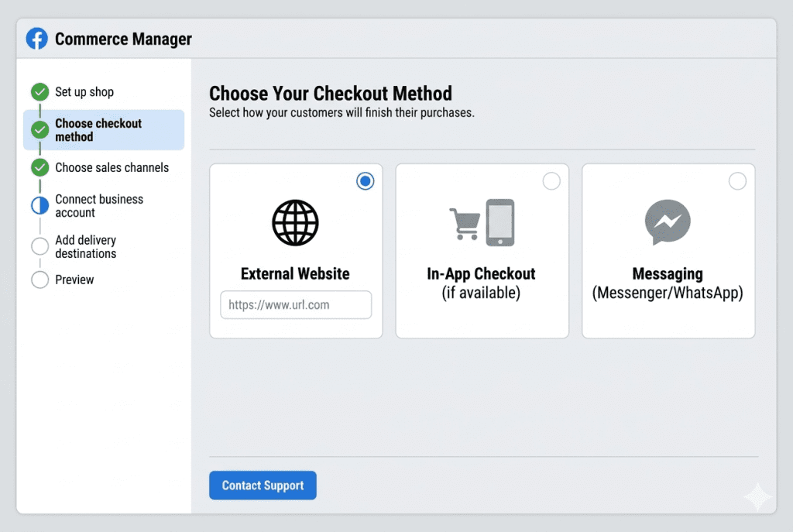
Task: Go to the Preview step
Action: (x=74, y=280)
